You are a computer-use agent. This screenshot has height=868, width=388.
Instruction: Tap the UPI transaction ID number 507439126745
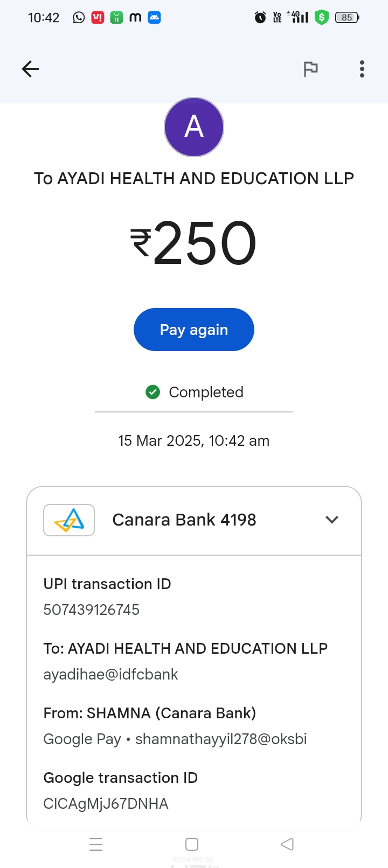pyautogui.click(x=92, y=610)
